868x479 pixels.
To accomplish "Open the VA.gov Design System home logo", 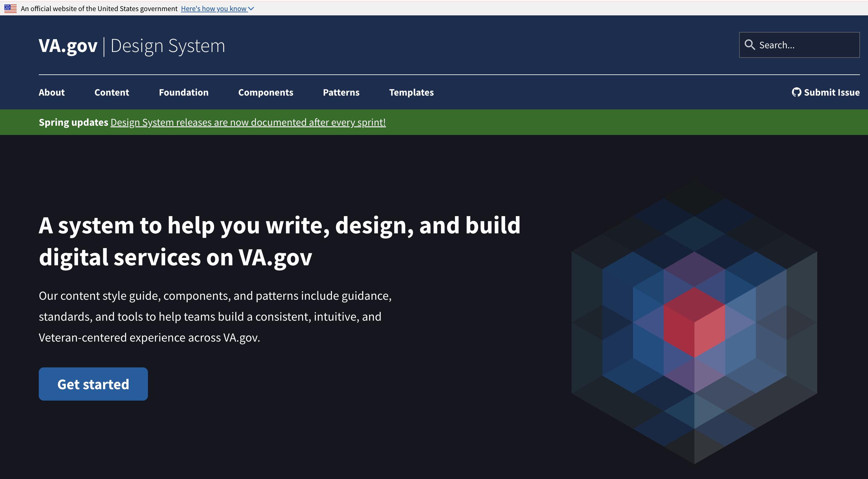I will 132,46.
